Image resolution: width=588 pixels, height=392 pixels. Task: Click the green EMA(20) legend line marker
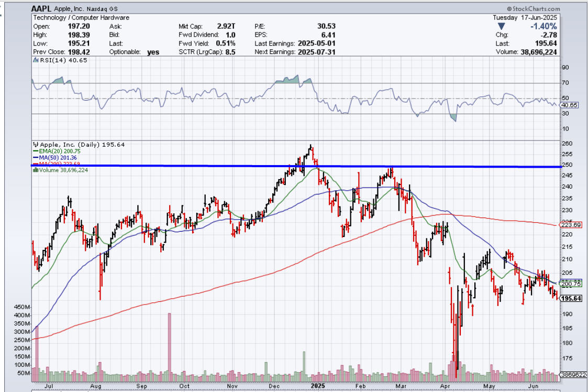click(x=34, y=151)
